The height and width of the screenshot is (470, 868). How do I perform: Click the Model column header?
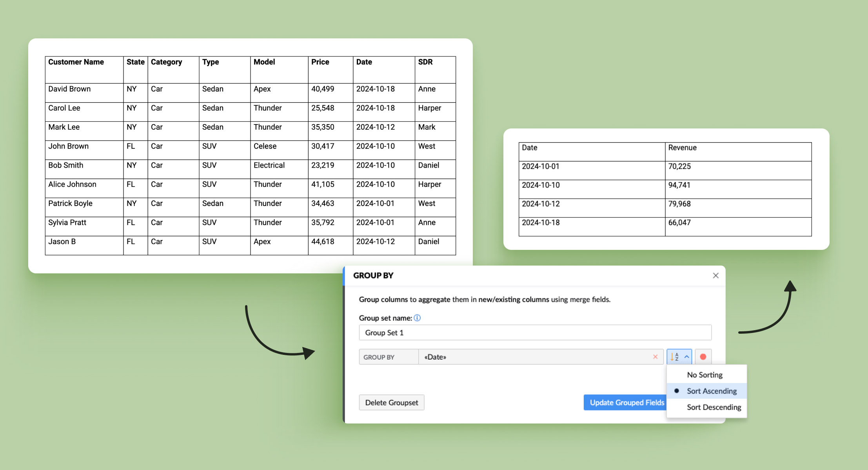(279, 70)
